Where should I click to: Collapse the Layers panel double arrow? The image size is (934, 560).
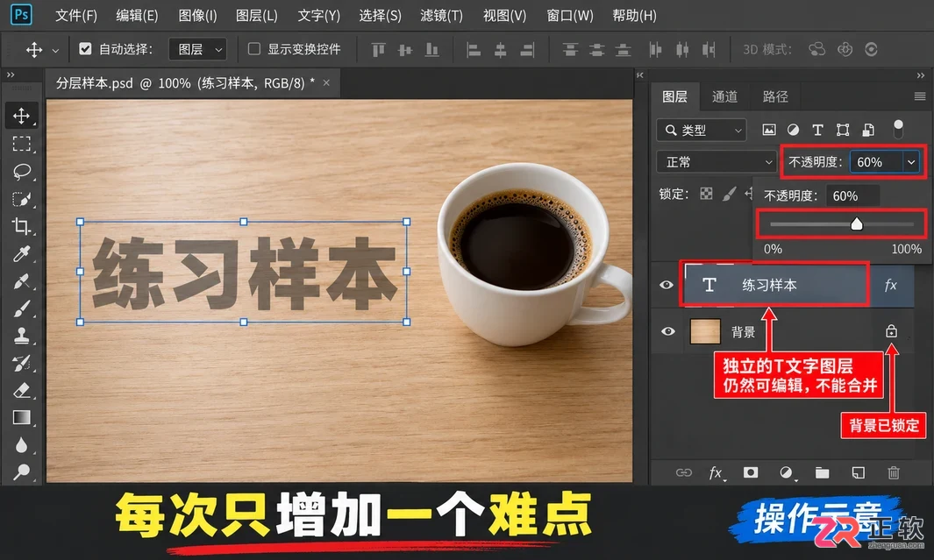pyautogui.click(x=920, y=75)
